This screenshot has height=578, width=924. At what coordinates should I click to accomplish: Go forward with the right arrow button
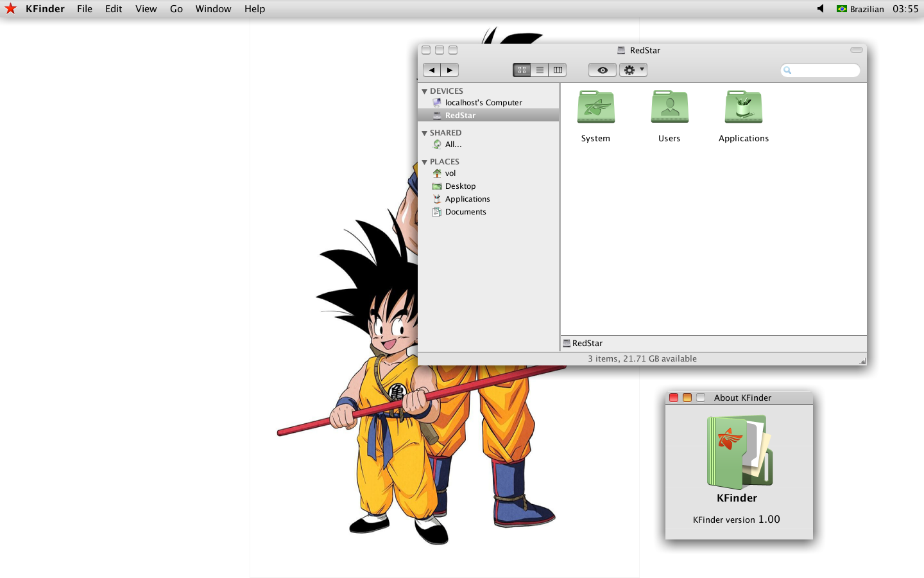pos(450,70)
